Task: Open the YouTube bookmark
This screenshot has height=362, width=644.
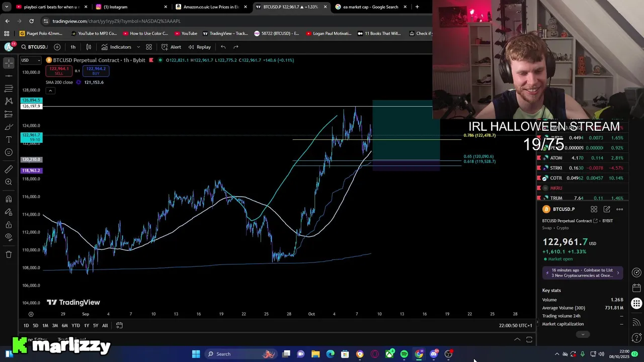Action: (x=186, y=34)
